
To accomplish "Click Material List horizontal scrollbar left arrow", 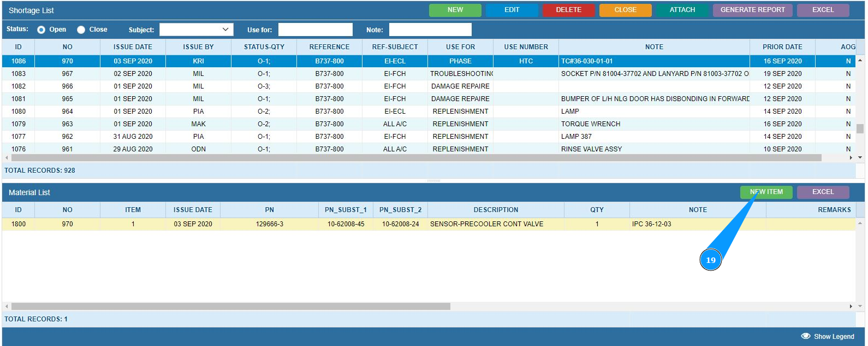I will (7, 307).
